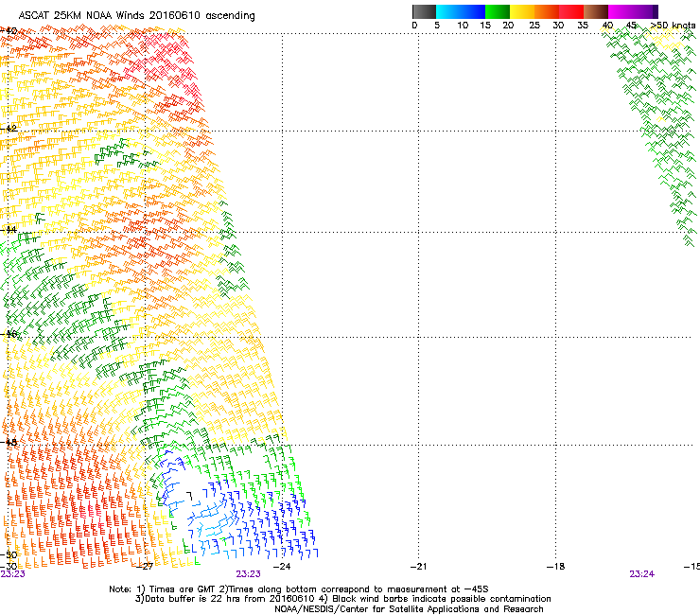700x615 pixels.
Task: Click the cyan-blue 5-15 knots legend band
Action: click(461, 11)
